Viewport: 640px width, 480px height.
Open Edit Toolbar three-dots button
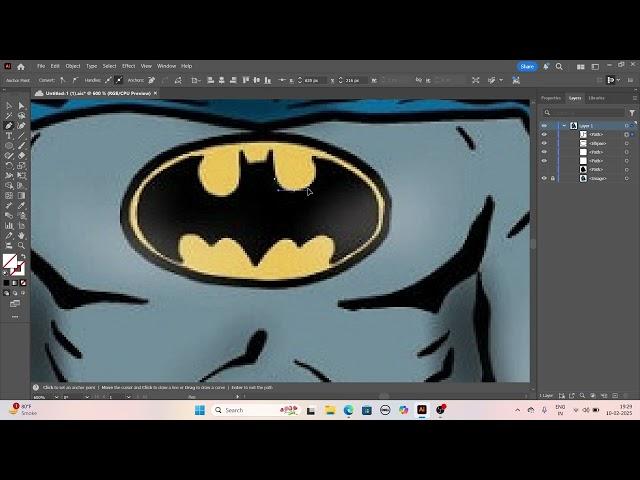pos(15,317)
